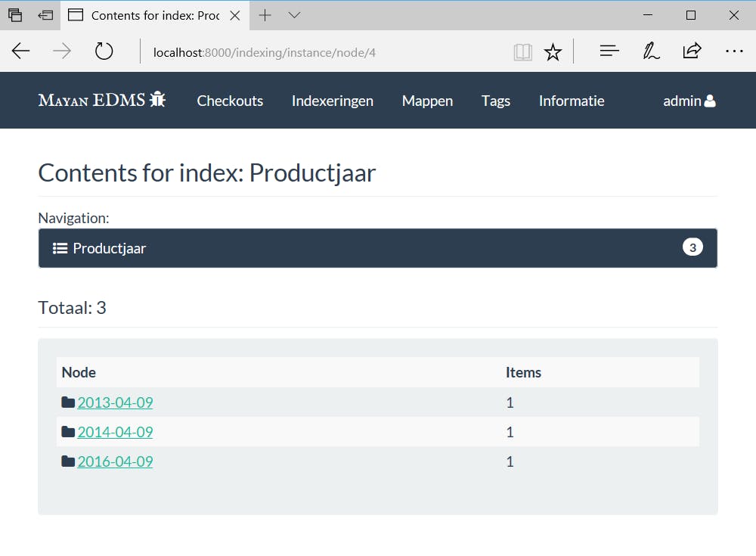Open the reading view book icon
This screenshot has width=756, height=556.
pos(522,51)
